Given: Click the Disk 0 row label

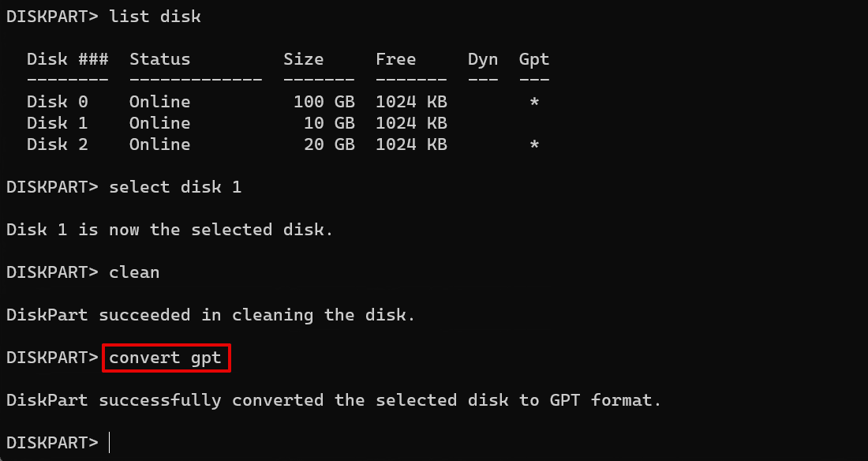Looking at the screenshot, I should (57, 102).
